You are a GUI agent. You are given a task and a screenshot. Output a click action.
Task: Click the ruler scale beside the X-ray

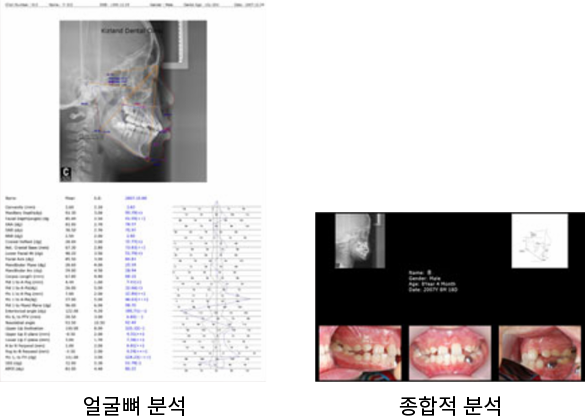point(182,42)
